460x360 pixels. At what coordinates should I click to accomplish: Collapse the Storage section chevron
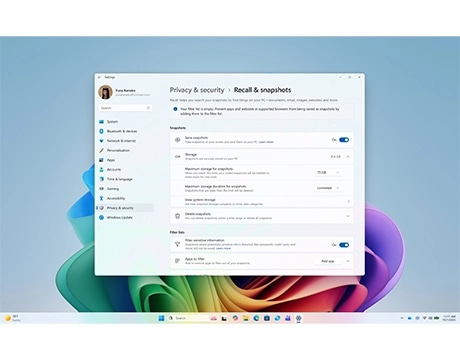pos(348,156)
